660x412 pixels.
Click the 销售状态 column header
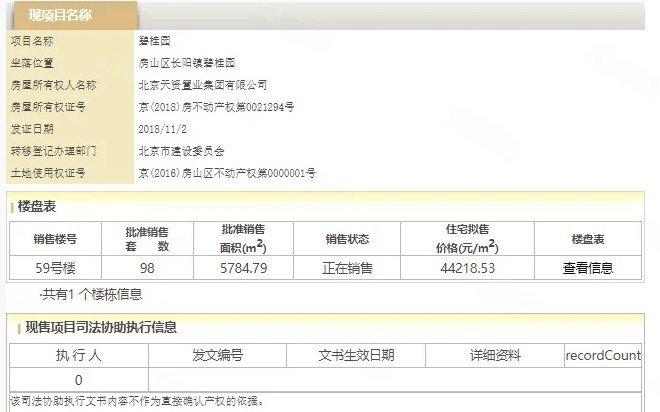click(x=347, y=239)
